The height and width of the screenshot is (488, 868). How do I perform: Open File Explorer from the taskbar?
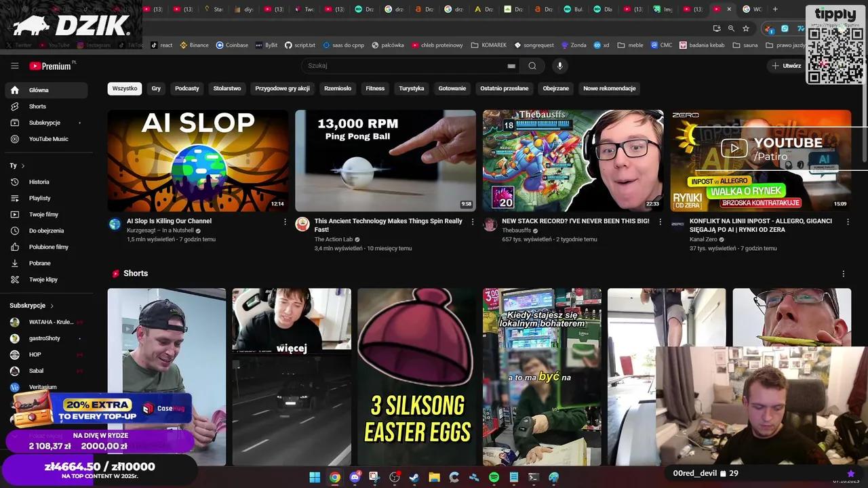coord(434,477)
